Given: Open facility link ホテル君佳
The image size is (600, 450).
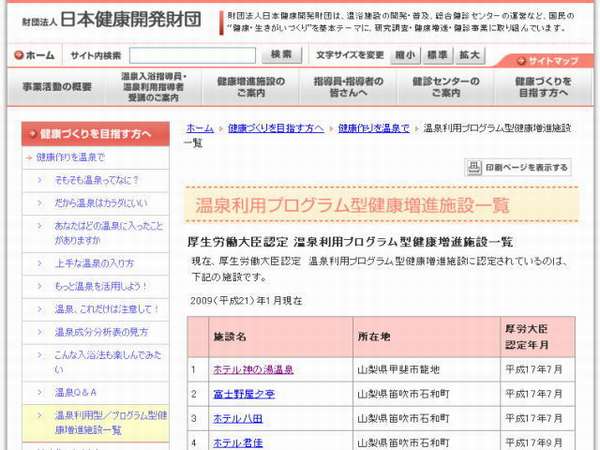Looking at the screenshot, I should click(x=238, y=443).
